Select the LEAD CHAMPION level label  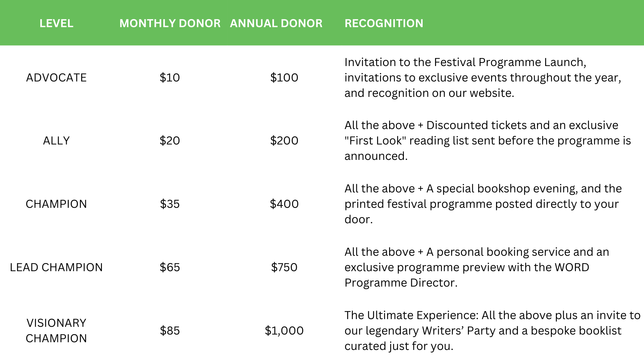[x=56, y=267]
